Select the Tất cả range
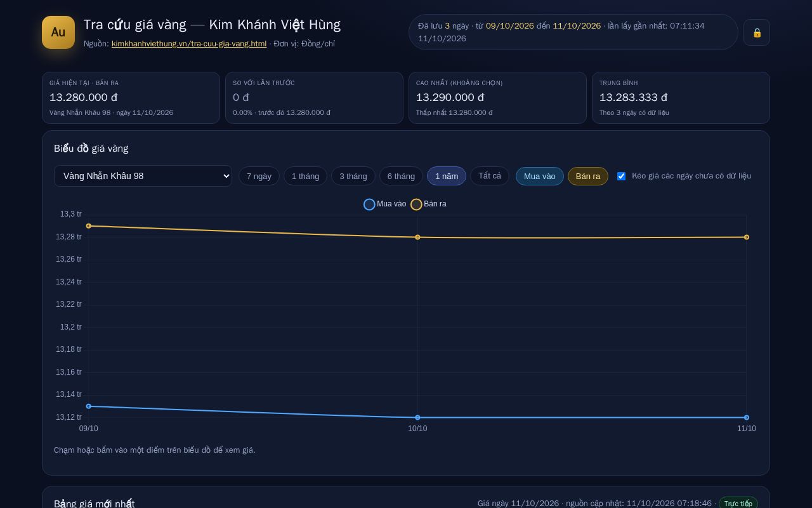Screen dimensions: 812x508 (x=490, y=176)
